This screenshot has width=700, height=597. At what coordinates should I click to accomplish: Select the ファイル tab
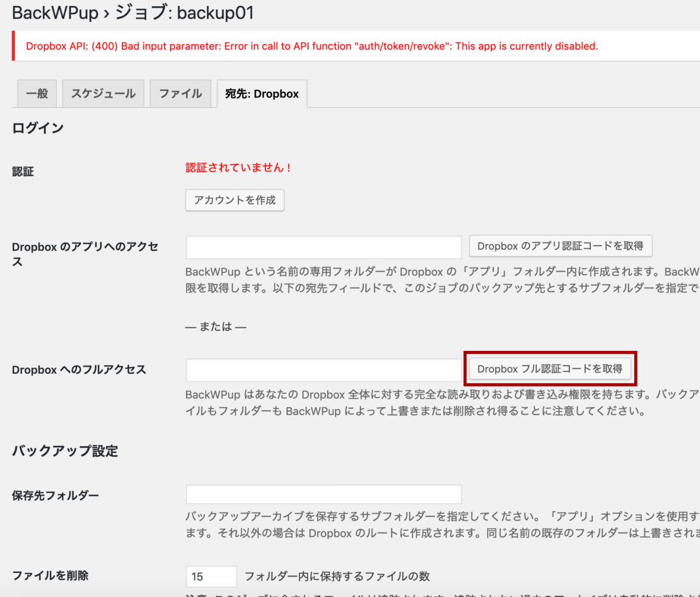[x=180, y=93]
